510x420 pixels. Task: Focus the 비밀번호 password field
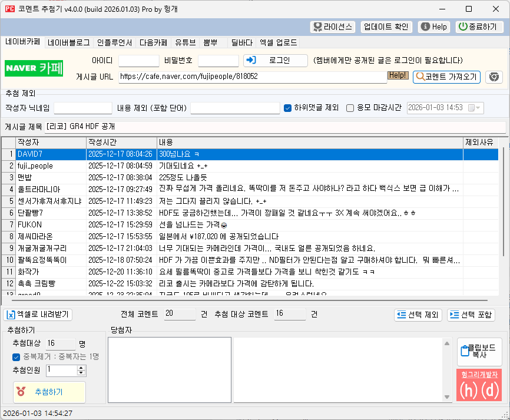[218, 61]
